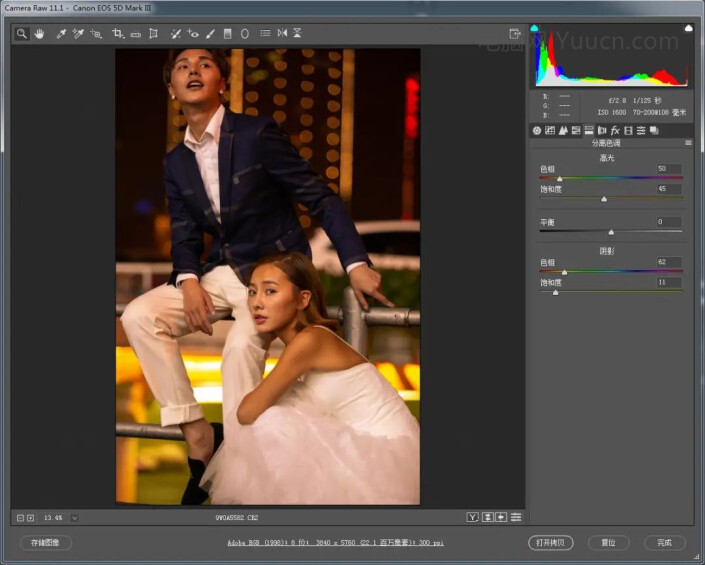Click the 存储图像 save image button

(46, 542)
